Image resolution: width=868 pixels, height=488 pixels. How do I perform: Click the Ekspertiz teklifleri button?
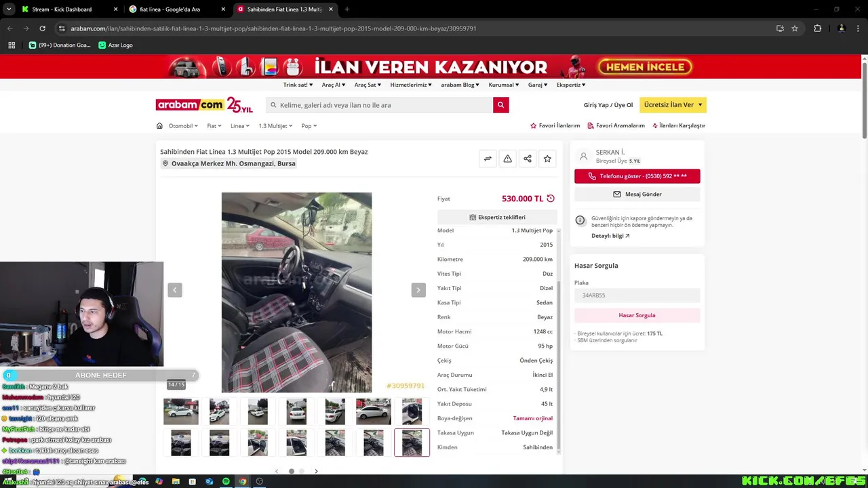pyautogui.click(x=497, y=217)
